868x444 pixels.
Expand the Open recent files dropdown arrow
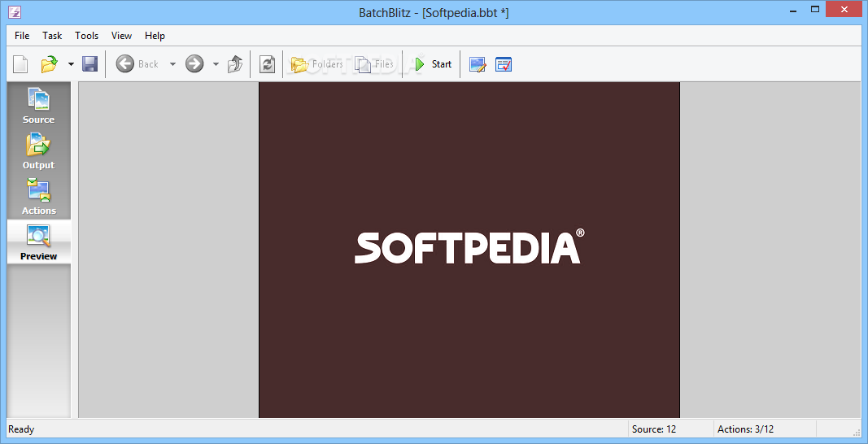click(x=71, y=64)
